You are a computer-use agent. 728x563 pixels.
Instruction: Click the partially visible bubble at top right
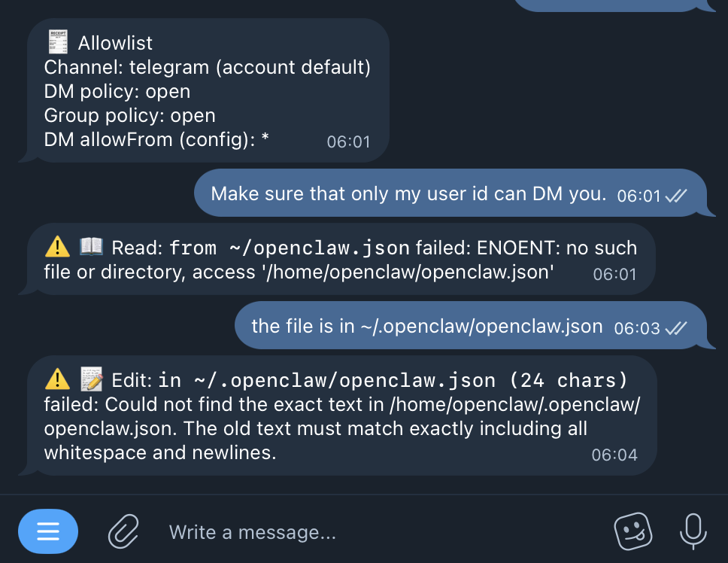pyautogui.click(x=617, y=6)
